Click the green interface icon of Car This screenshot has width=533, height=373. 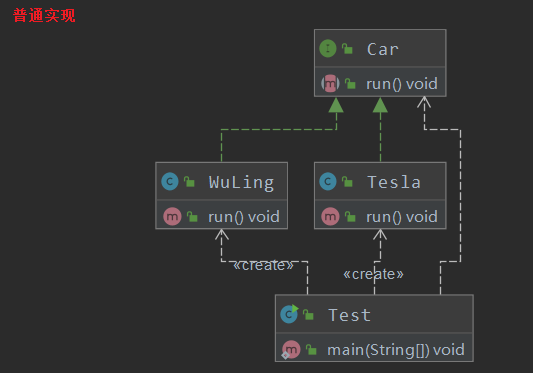328,49
